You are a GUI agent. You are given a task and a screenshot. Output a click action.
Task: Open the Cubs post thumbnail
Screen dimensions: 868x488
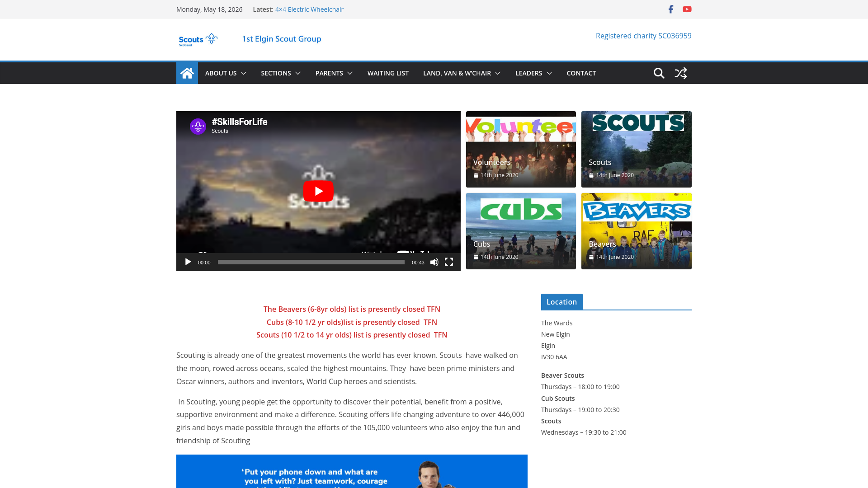pyautogui.click(x=521, y=231)
